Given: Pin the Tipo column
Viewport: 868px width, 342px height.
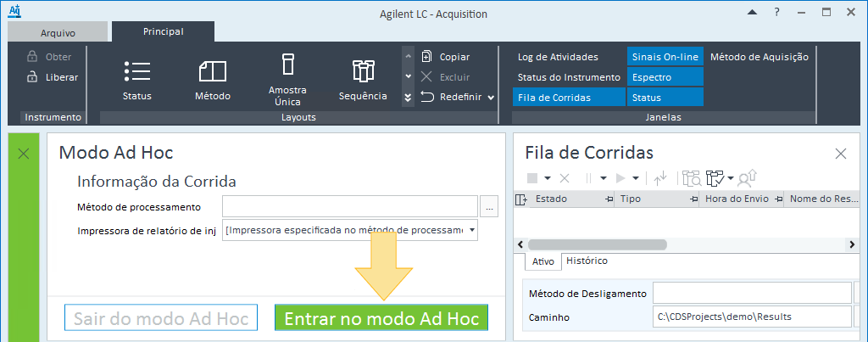Looking at the screenshot, I should [693, 199].
